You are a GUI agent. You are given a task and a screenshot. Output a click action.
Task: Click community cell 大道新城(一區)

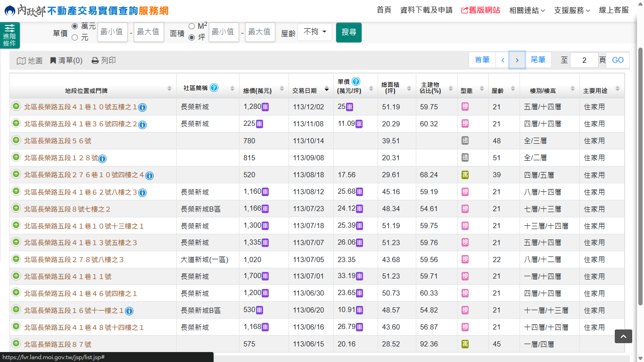tap(205, 260)
